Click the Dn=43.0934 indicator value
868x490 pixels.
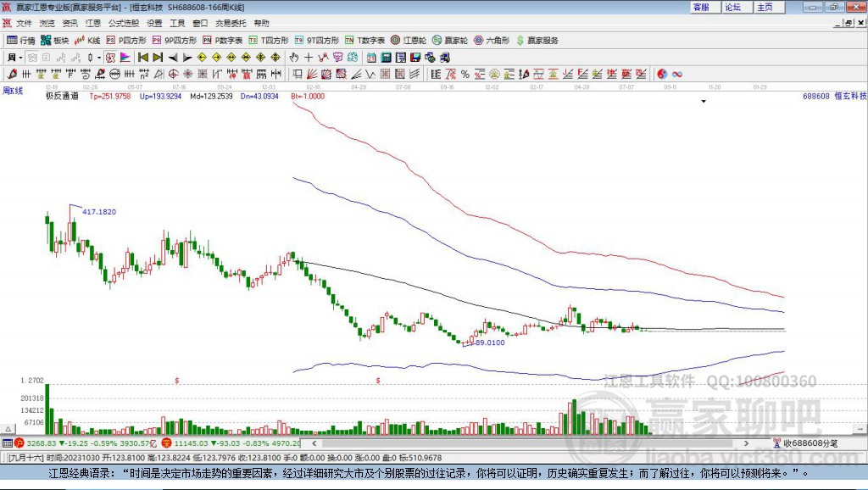tap(259, 97)
